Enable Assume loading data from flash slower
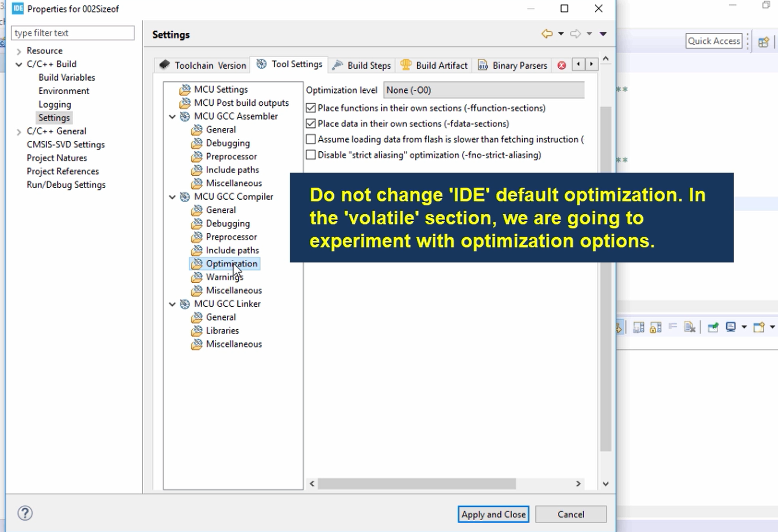The image size is (778, 532). [311, 139]
